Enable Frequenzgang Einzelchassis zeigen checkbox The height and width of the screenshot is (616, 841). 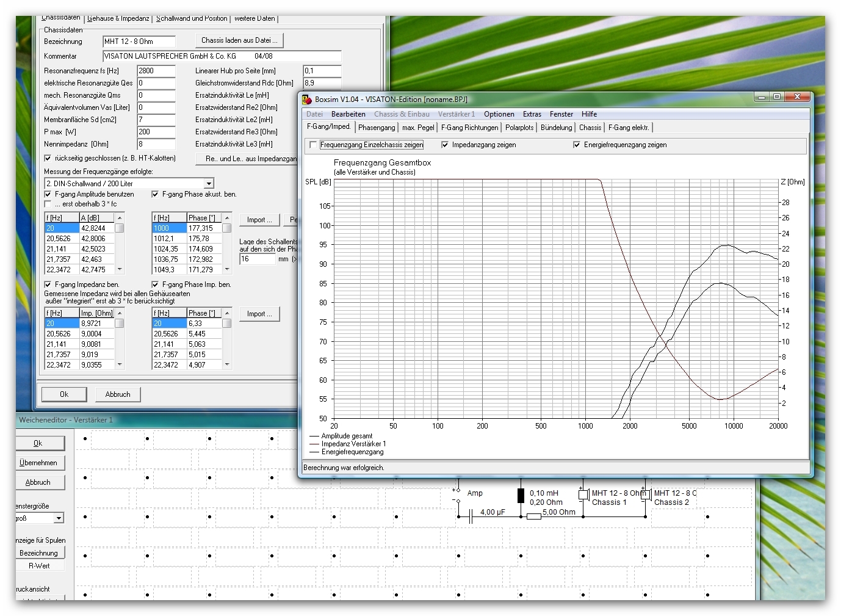[x=313, y=145]
